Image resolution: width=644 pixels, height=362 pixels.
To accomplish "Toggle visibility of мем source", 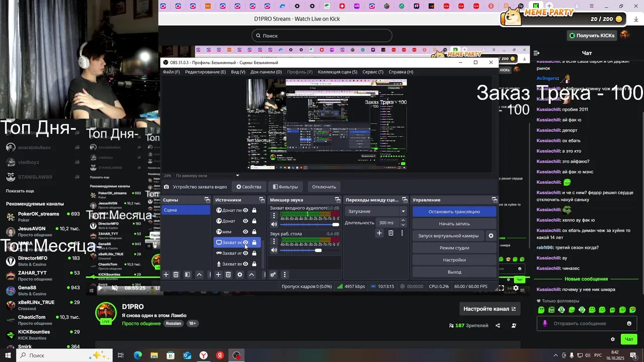I will pos(246,232).
